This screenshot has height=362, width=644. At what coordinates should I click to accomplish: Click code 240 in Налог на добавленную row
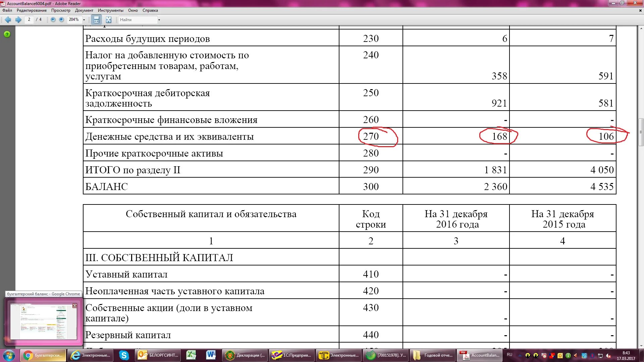click(371, 55)
